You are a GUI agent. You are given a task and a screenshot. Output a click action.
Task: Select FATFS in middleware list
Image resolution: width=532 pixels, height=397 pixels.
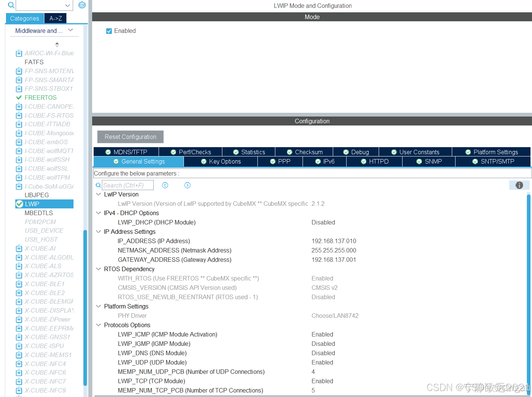pyautogui.click(x=34, y=62)
